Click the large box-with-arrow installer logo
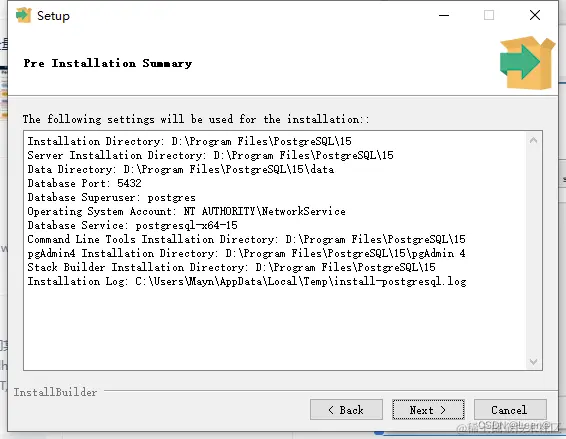This screenshot has height=439, width=566. click(x=527, y=63)
